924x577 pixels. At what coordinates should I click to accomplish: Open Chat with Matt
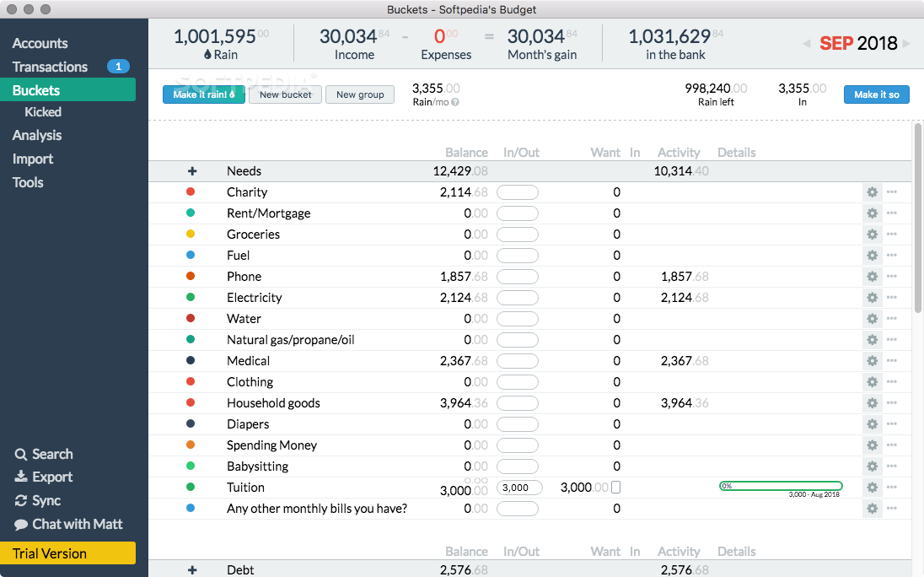pyautogui.click(x=68, y=525)
